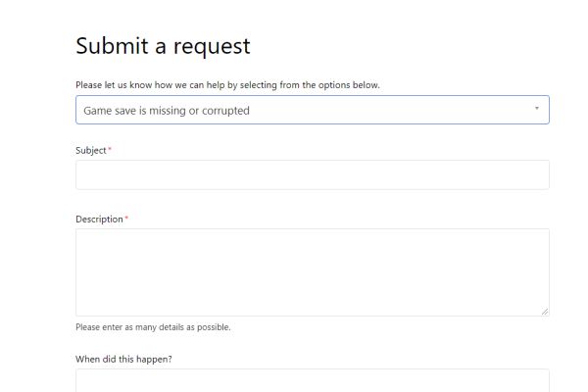Select the 'When did this happen?' field
588x392 pixels.
pyautogui.click(x=312, y=380)
